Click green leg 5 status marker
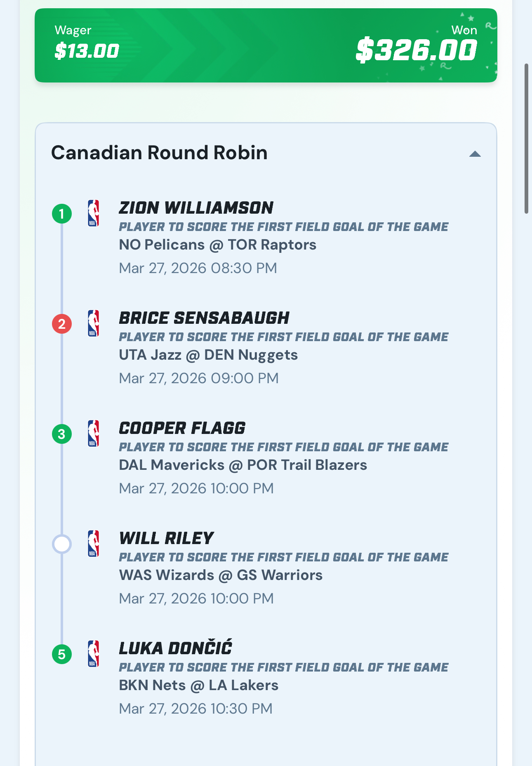 (62, 655)
